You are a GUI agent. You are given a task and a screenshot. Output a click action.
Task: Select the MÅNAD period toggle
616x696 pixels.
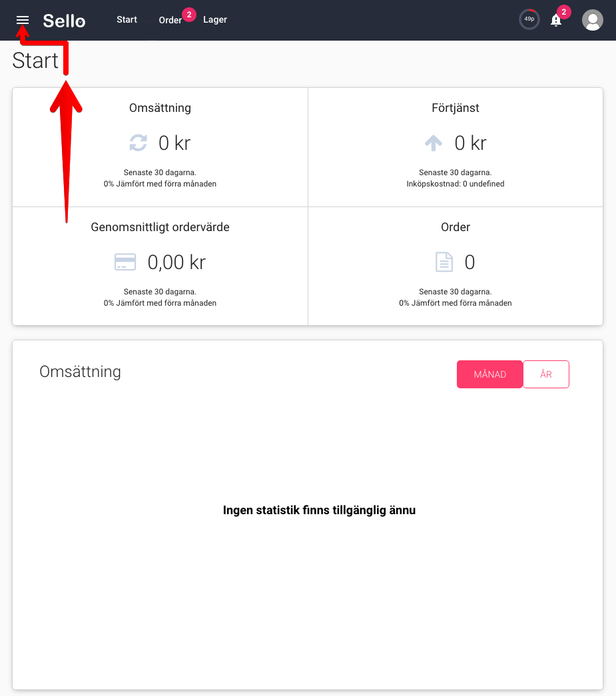point(490,374)
